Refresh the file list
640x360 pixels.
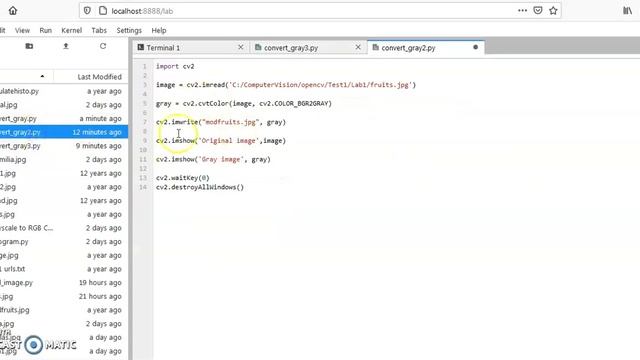coord(103,46)
